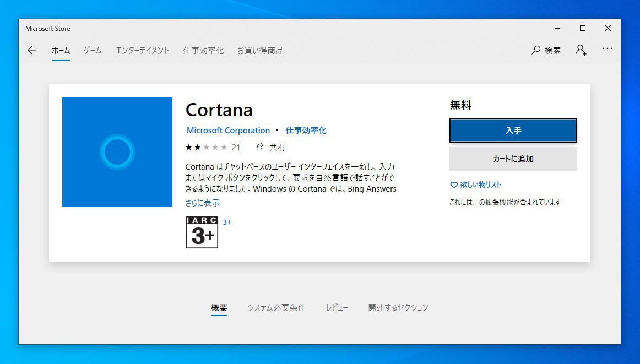Click the Cortana app tile image
Screen dimensions: 640x364
coord(117,152)
